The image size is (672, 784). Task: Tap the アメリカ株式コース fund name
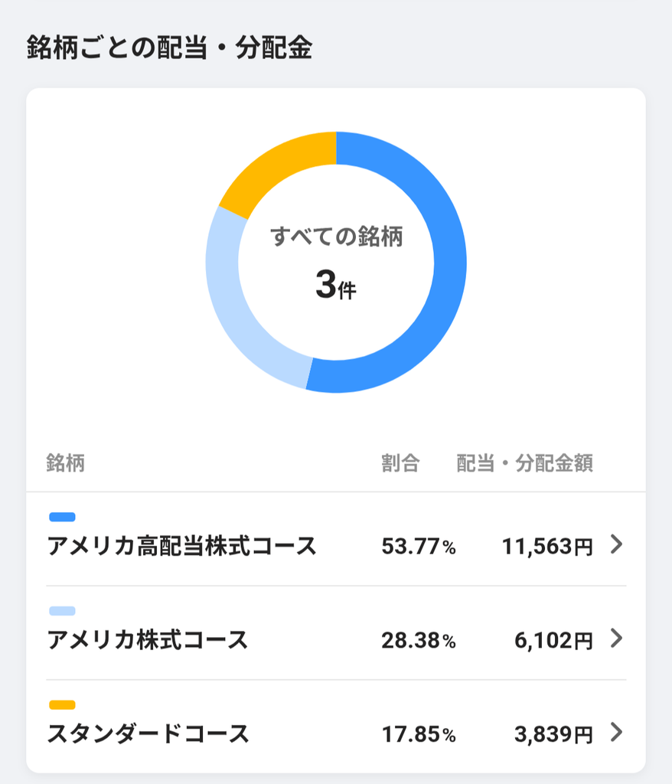(x=148, y=639)
